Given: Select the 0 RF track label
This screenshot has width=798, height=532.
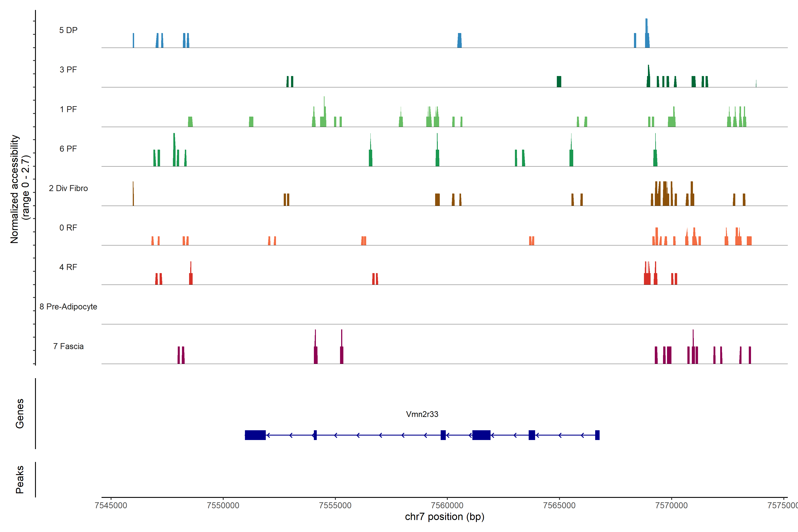Looking at the screenshot, I should (x=68, y=228).
